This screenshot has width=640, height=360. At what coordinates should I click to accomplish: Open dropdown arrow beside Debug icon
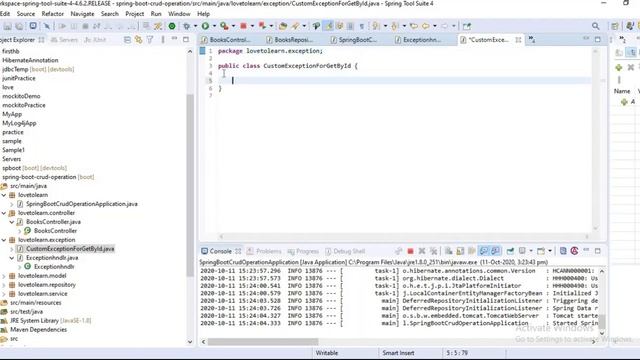[x=195, y=26]
